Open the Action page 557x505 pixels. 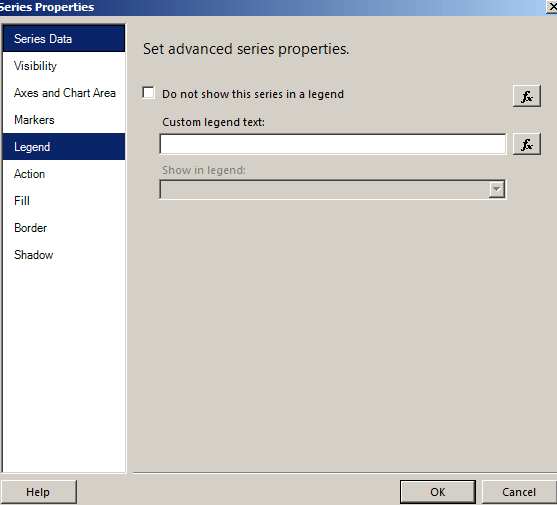pos(64,174)
